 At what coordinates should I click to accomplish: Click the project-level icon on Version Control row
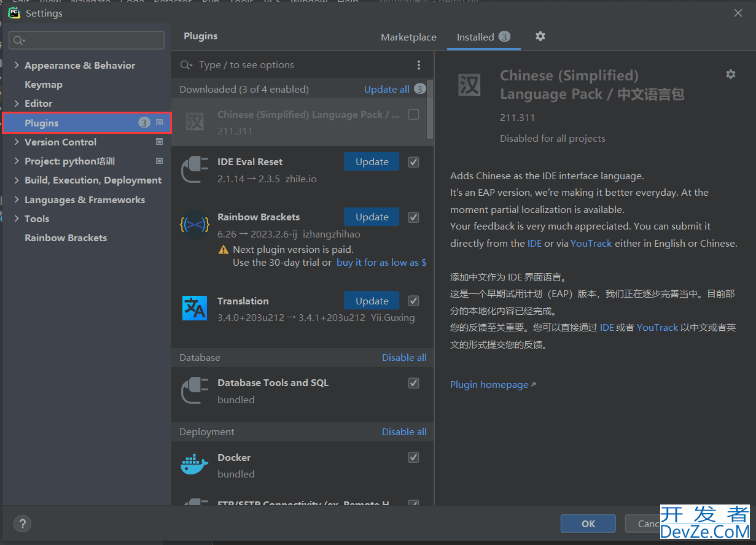click(x=160, y=142)
